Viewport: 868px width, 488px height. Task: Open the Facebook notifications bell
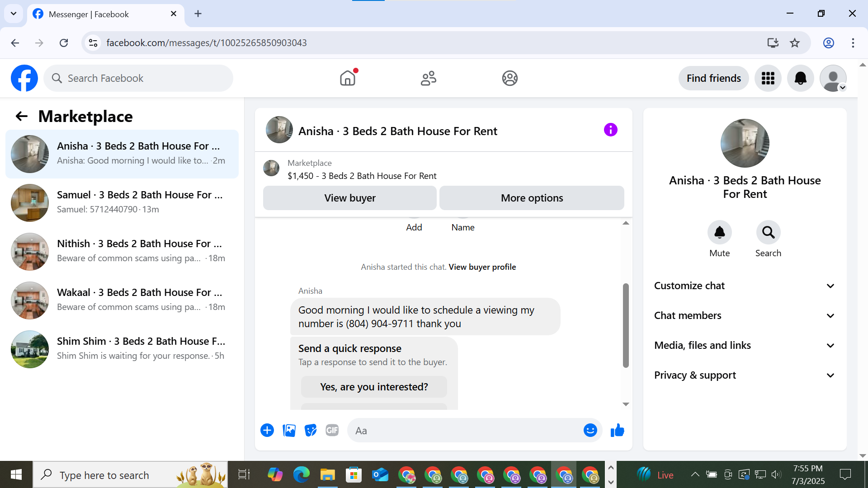pos(800,78)
